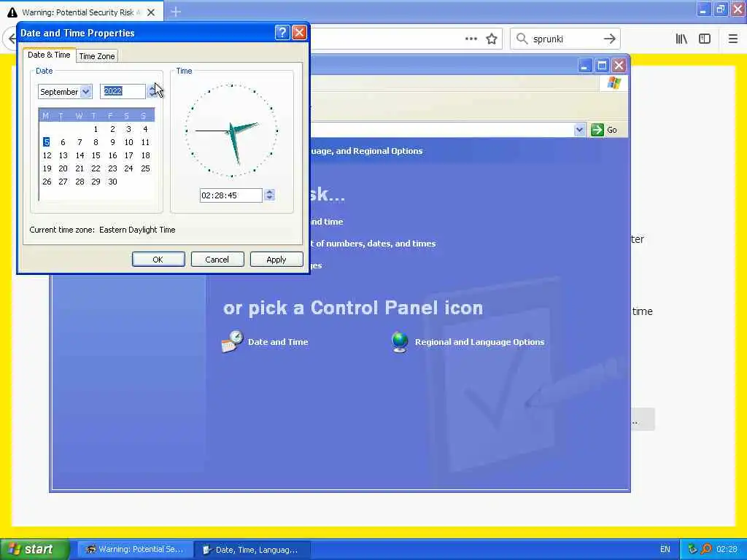Open the Control Panel address bar dropdown
The image size is (747, 560).
(579, 130)
